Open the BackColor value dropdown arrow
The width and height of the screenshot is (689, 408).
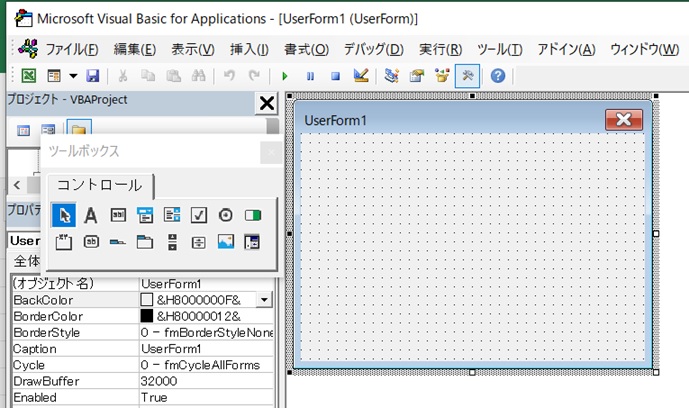coord(264,300)
